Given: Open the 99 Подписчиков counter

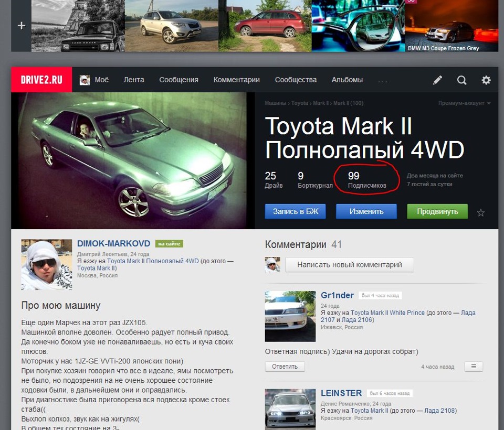Looking at the screenshot, I should 367,180.
